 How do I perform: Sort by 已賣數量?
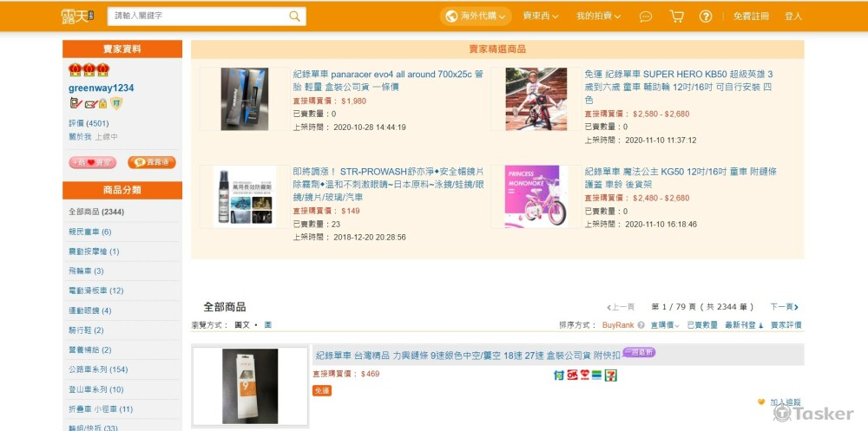coord(702,325)
